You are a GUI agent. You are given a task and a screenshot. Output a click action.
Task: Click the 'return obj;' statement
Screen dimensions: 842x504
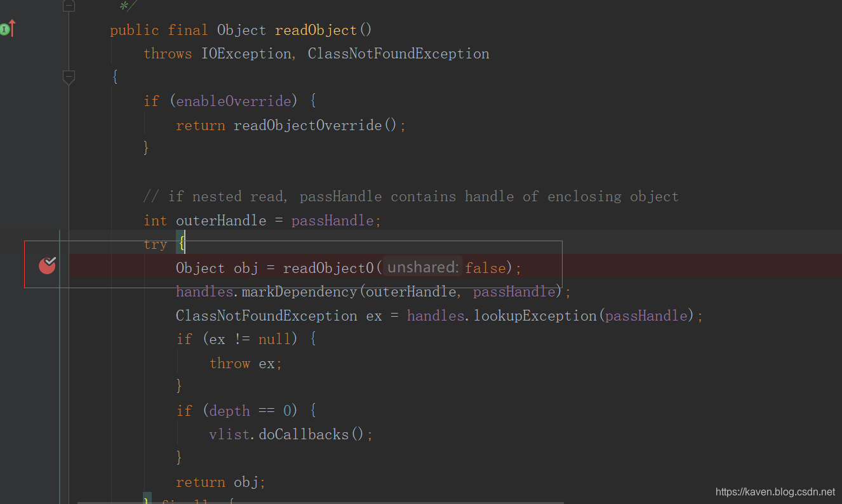point(220,482)
